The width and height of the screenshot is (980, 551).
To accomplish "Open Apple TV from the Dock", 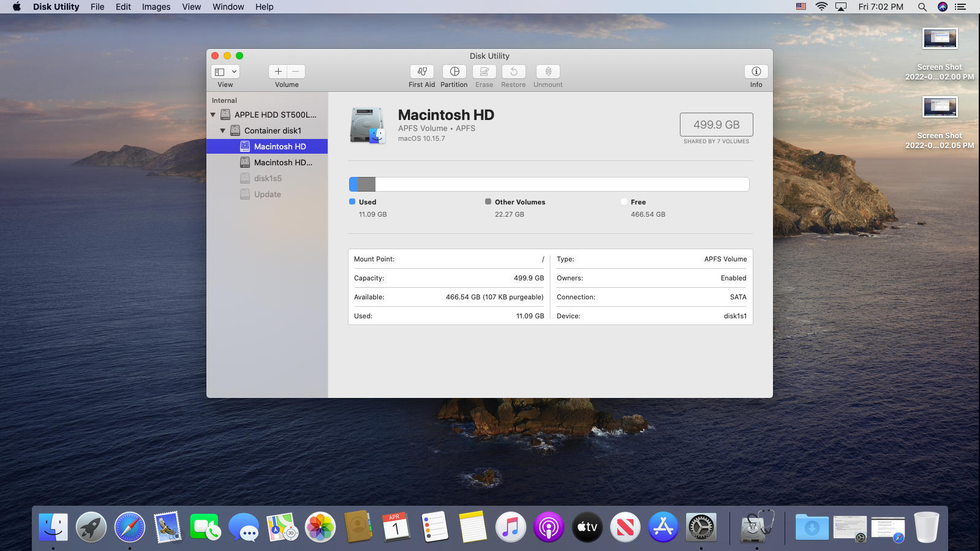I will (x=587, y=527).
